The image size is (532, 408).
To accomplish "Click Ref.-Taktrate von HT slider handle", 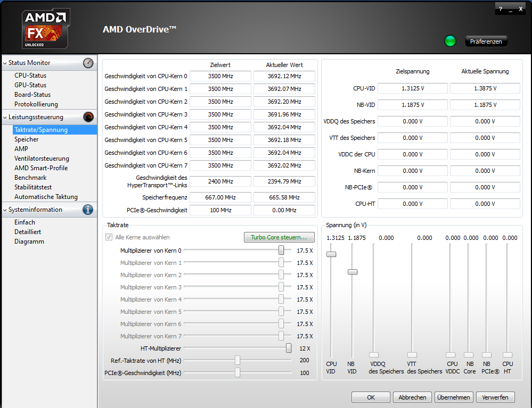I will (x=238, y=360).
